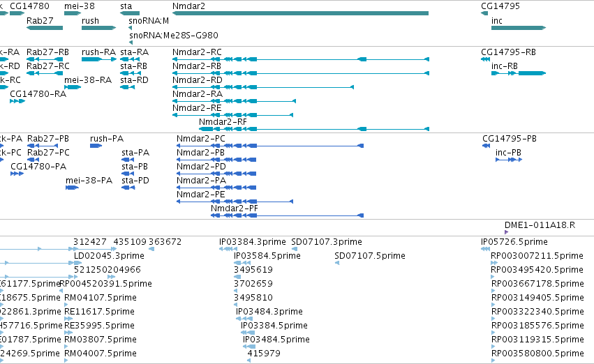
Task: Select EST IP05726.5prime
Action: [x=485, y=249]
